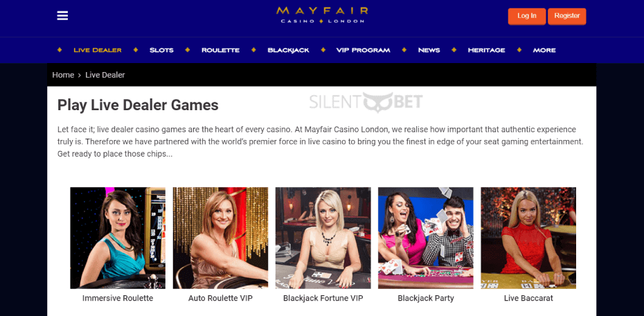Open the hamburger menu icon
The width and height of the screenshot is (644, 316).
62,16
